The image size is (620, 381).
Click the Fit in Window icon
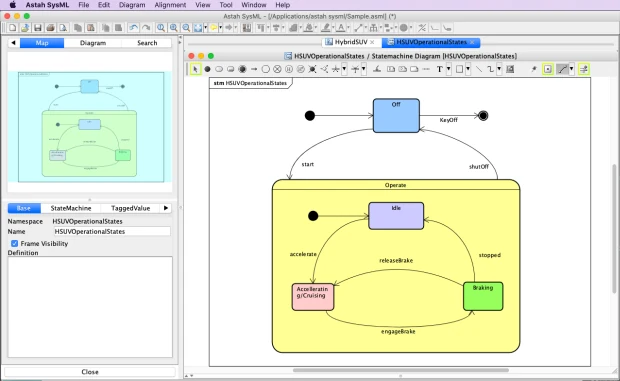pos(198,28)
